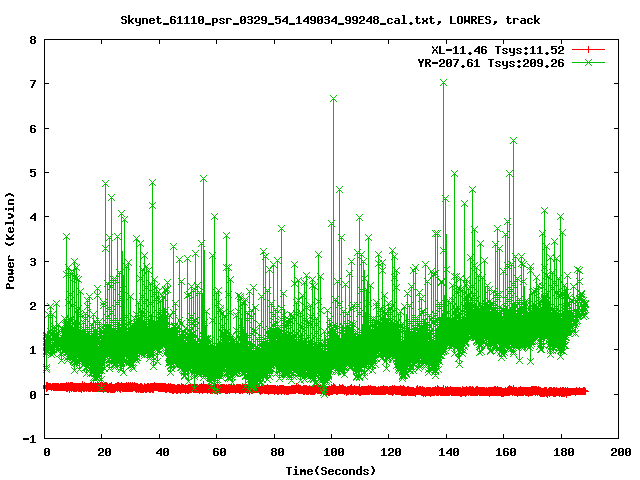
Task: Click the Time(Seconds) x-axis label
Action: click(x=331, y=470)
